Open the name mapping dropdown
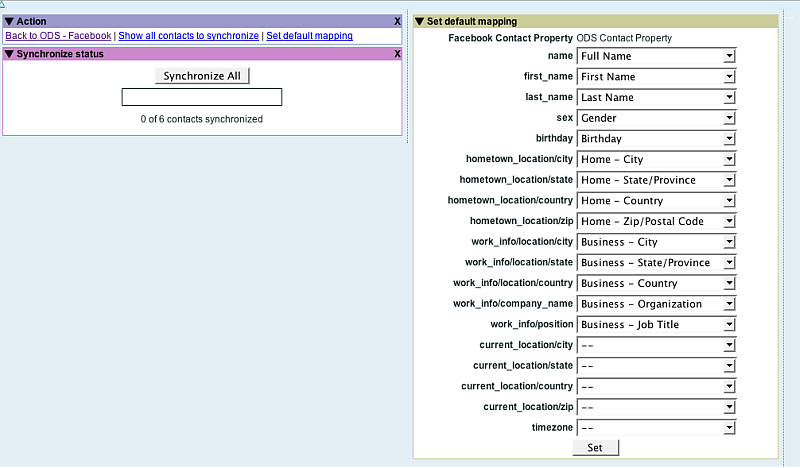The height and width of the screenshot is (468, 800). click(x=656, y=56)
